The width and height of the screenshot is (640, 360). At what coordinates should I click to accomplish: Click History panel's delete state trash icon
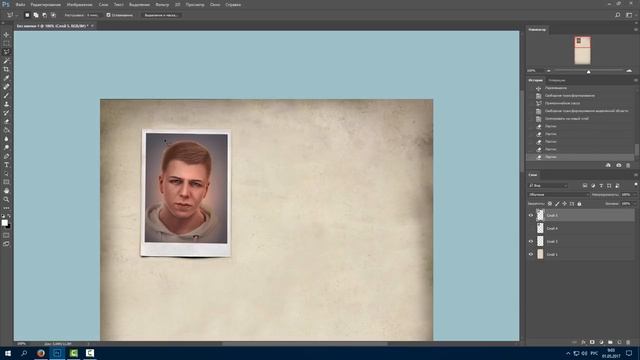coord(628,165)
